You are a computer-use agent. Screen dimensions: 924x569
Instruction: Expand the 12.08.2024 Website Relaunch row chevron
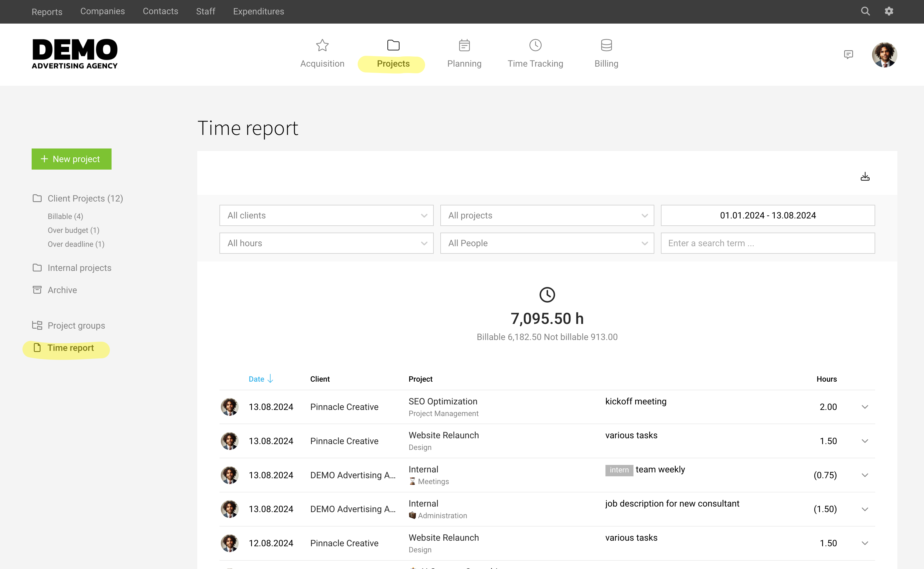click(x=865, y=543)
